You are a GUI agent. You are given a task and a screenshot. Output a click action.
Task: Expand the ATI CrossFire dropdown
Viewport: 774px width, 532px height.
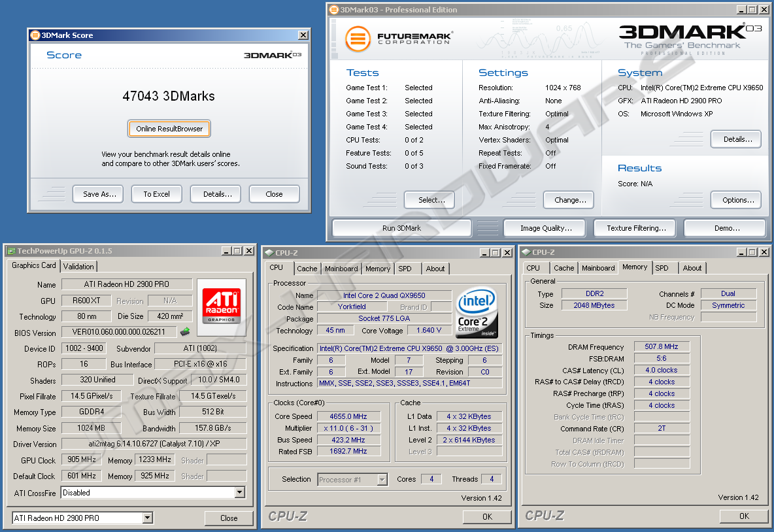tap(239, 493)
